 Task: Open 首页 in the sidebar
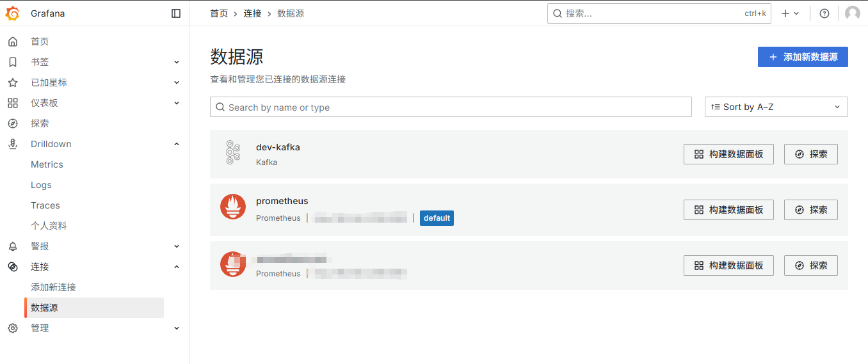click(x=40, y=42)
